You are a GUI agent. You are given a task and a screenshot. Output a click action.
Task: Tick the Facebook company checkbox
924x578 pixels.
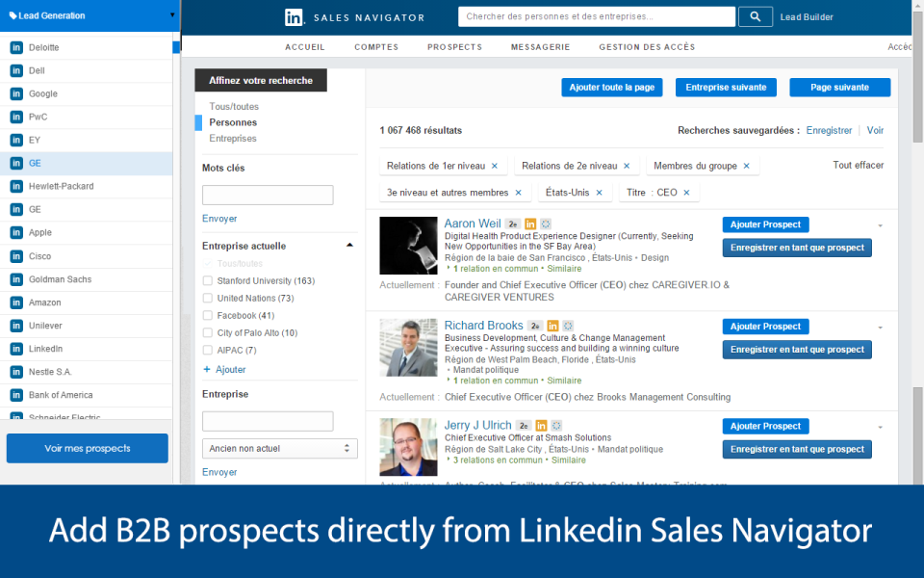click(x=208, y=316)
